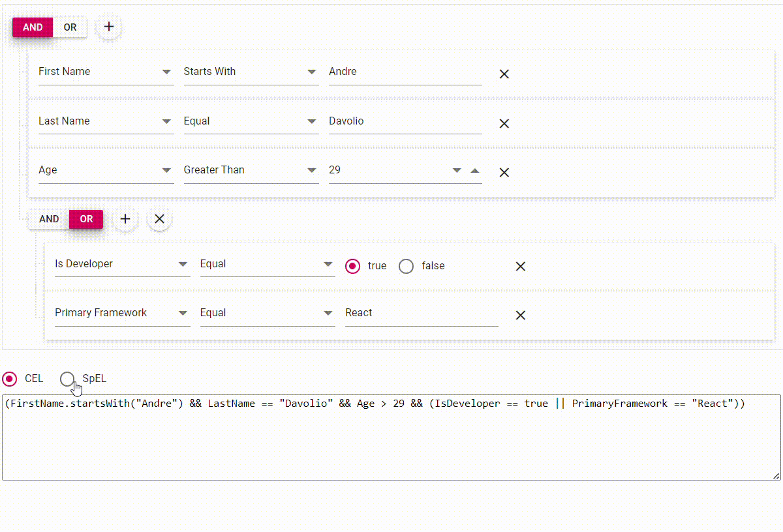Increase the Age value with up arrow
783x532 pixels.
click(x=475, y=170)
